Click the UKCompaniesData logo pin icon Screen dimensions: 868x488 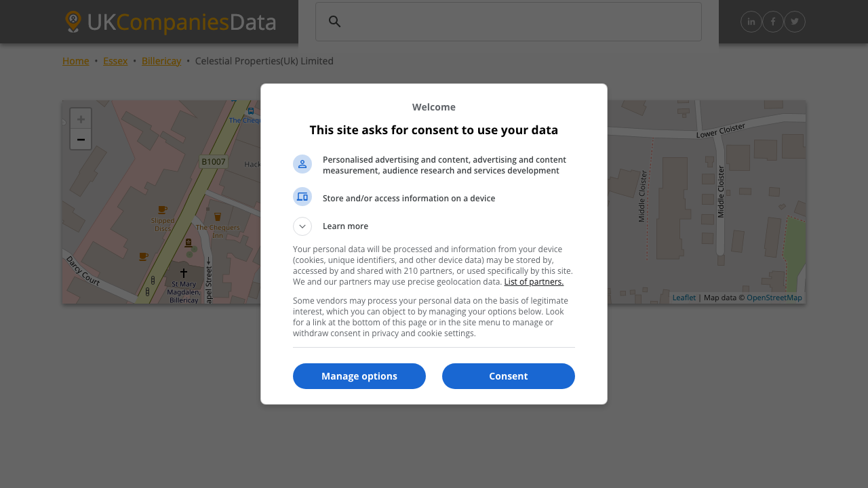click(x=73, y=22)
